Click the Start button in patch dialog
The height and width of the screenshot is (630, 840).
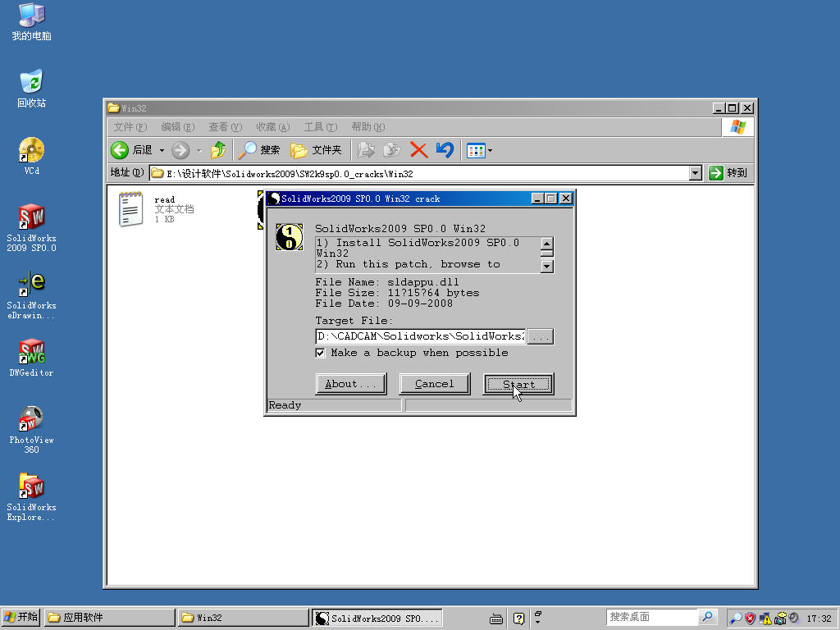[x=518, y=384]
